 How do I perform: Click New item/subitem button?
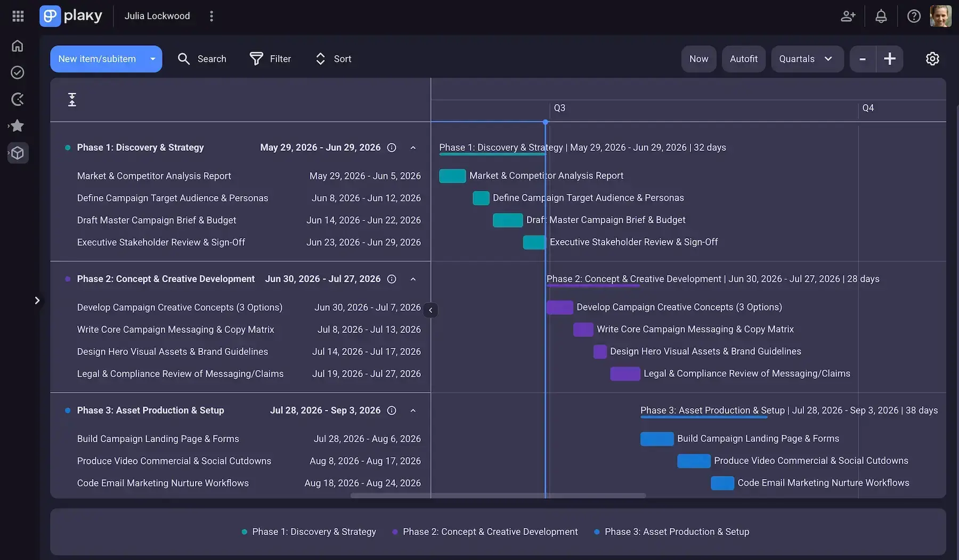[x=97, y=59]
